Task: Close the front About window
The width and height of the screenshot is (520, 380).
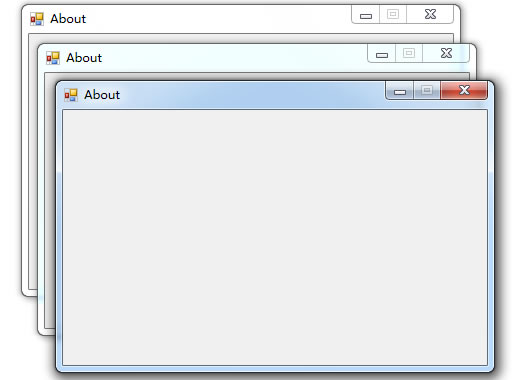Action: click(x=464, y=90)
